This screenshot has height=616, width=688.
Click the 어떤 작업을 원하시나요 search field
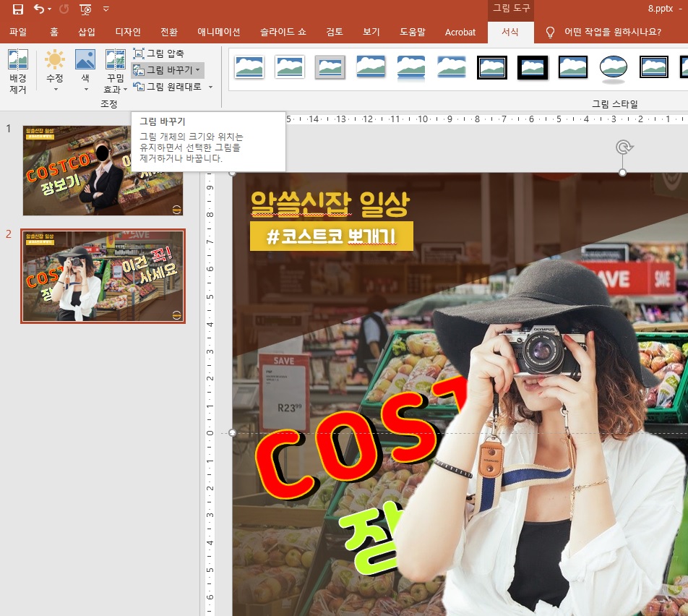[x=613, y=32]
